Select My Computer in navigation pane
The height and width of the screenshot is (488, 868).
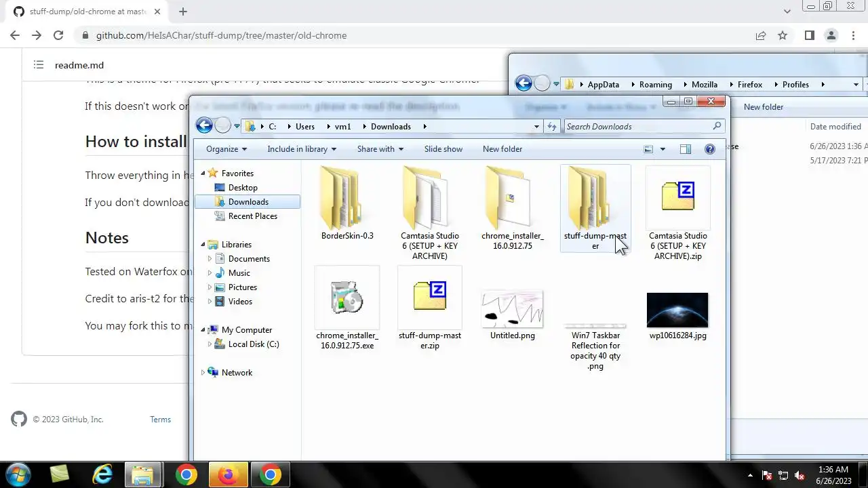click(246, 330)
